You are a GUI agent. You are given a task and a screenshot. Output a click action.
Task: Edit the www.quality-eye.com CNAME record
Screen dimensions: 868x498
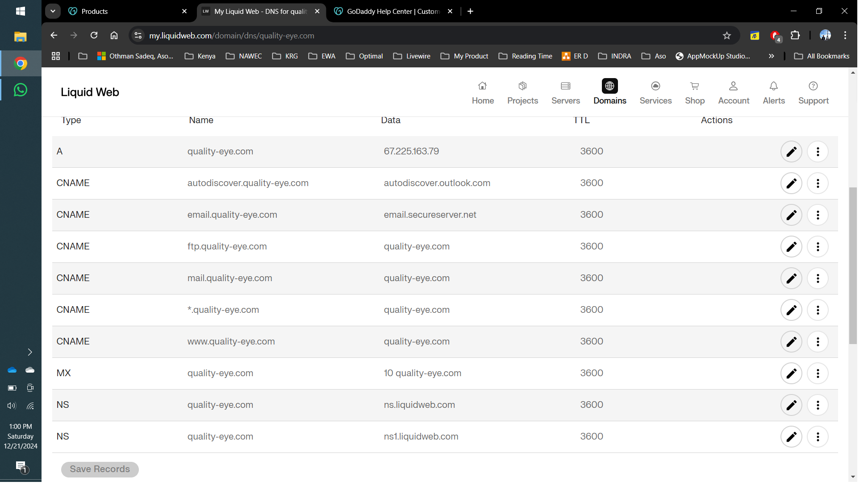[x=791, y=342]
